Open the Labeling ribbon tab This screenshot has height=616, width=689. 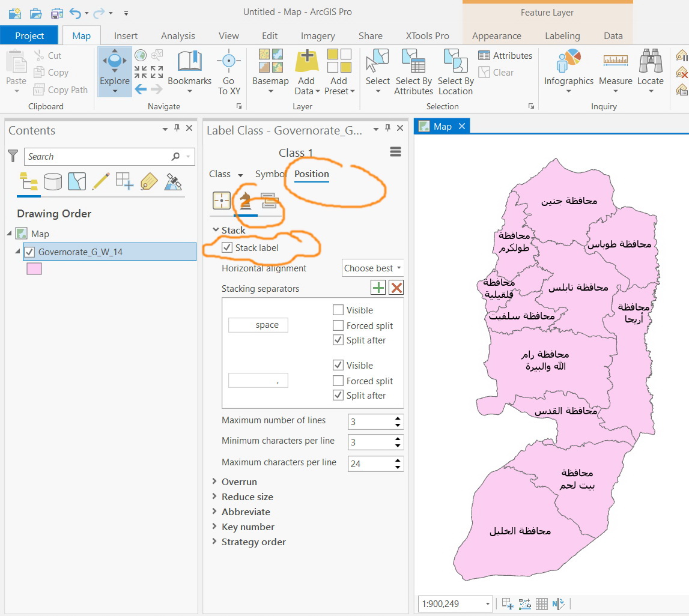coord(562,36)
